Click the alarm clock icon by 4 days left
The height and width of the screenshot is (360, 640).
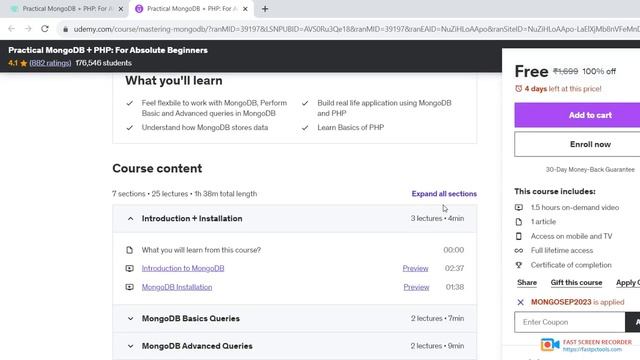coord(518,89)
